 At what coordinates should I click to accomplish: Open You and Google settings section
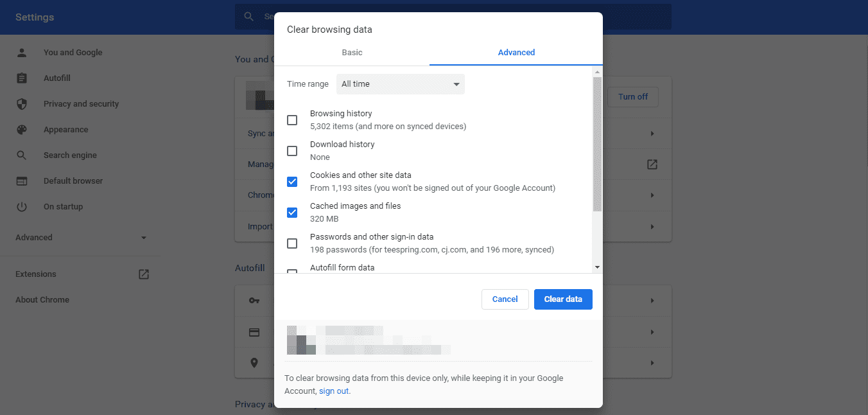pos(73,53)
